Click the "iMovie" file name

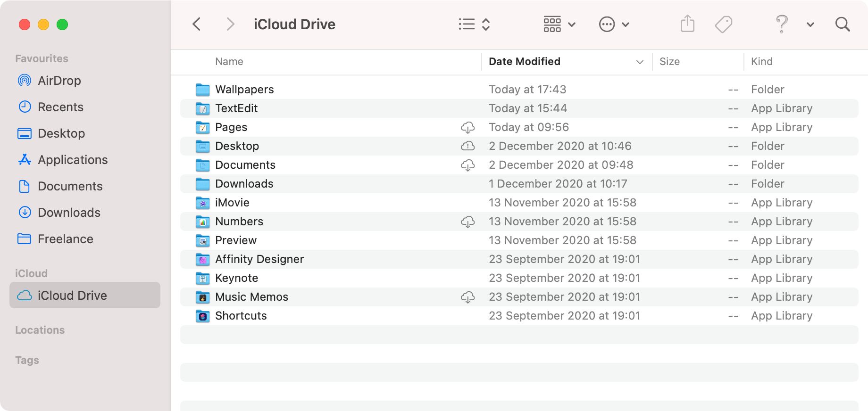click(x=232, y=203)
